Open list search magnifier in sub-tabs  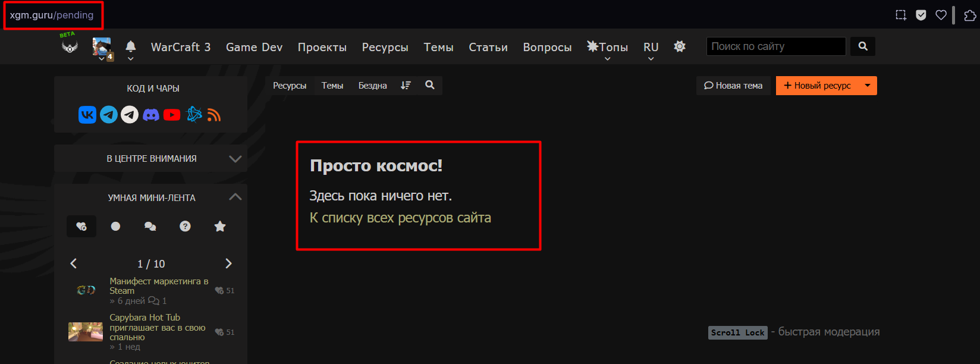[430, 85]
